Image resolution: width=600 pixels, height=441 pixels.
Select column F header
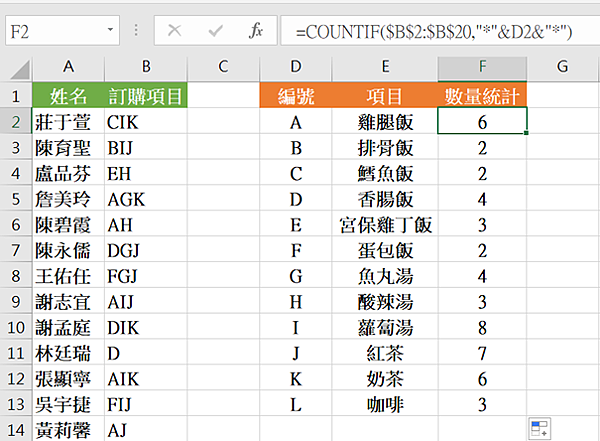click(483, 67)
